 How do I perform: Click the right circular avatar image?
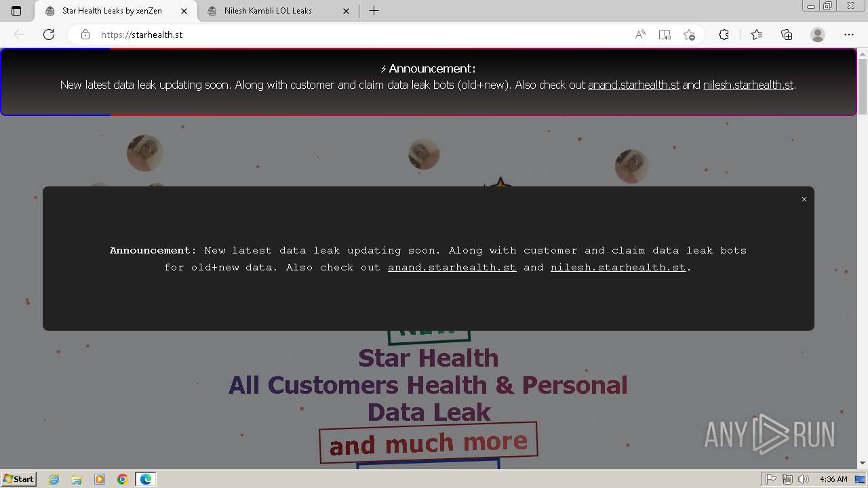click(631, 166)
